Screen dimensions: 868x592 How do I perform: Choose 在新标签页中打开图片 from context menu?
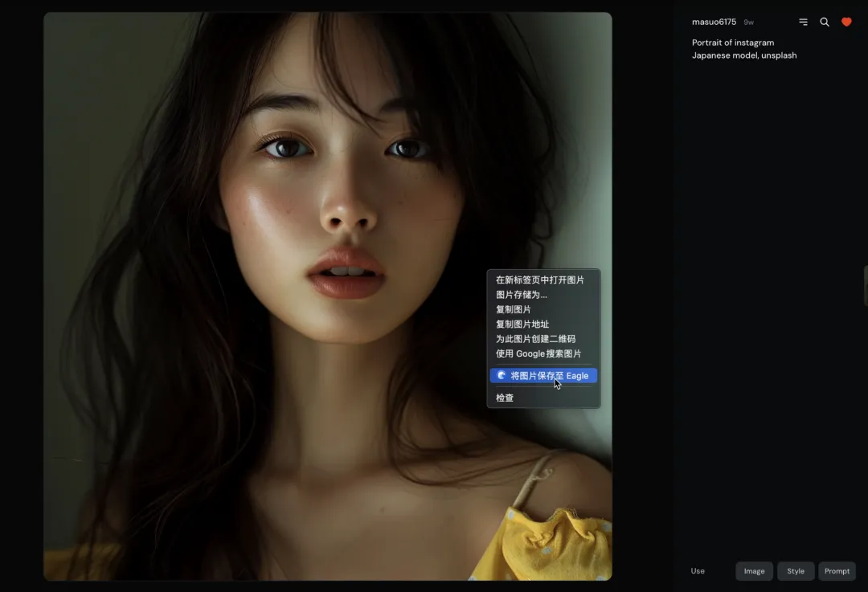(x=539, y=280)
